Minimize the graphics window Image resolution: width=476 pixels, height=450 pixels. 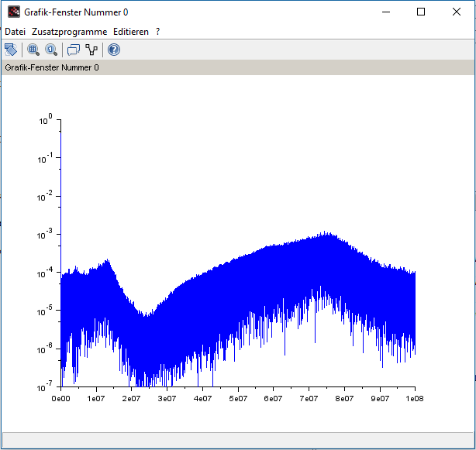[385, 12]
